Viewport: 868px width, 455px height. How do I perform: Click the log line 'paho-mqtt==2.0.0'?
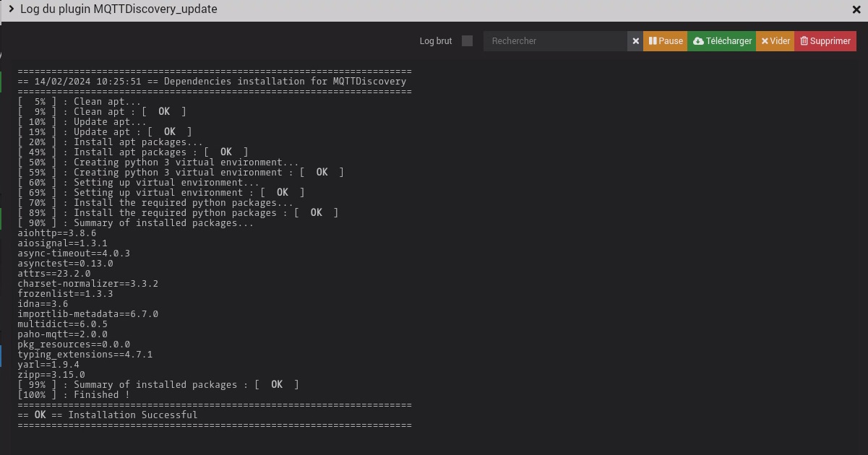click(x=63, y=334)
